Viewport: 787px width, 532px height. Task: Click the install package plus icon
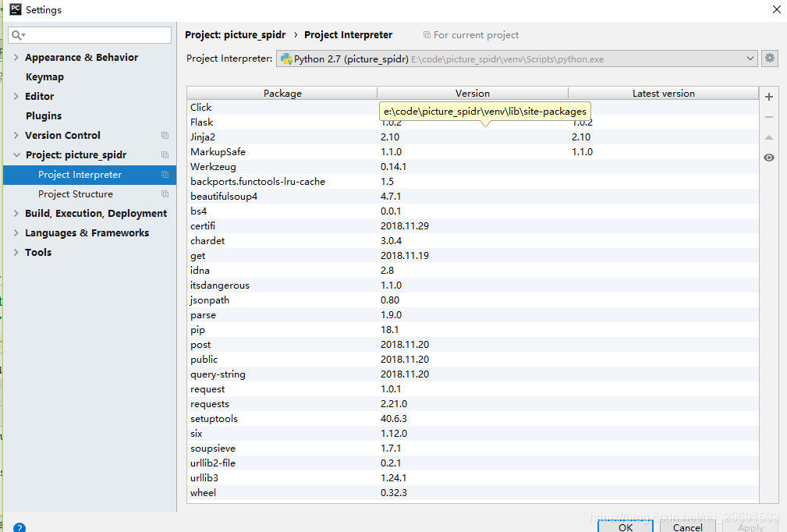tap(768, 97)
